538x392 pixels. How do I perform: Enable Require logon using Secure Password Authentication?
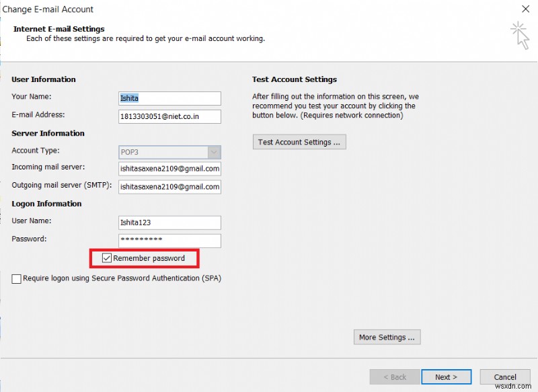[16, 278]
